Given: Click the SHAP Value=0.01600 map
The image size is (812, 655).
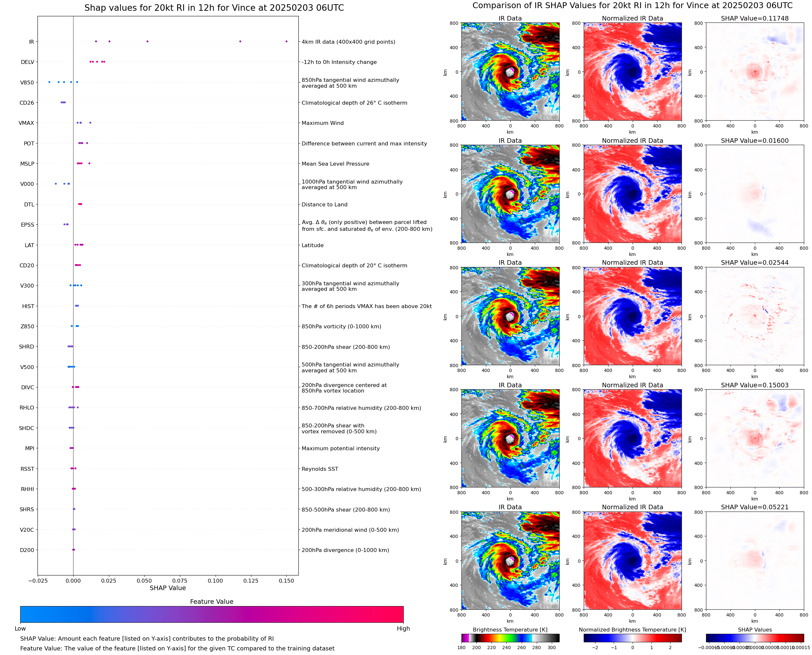Looking at the screenshot, I should click(x=754, y=194).
